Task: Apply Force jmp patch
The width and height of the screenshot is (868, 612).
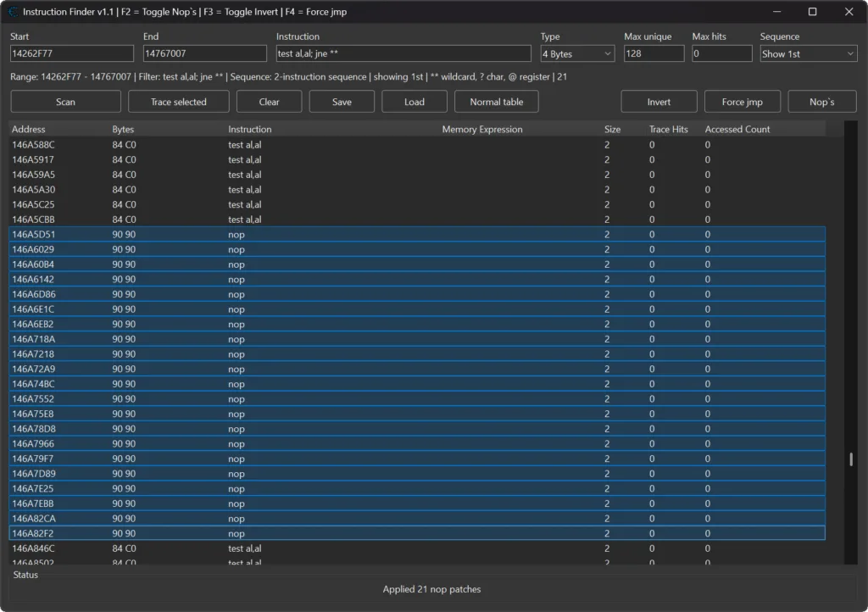Action: [743, 102]
